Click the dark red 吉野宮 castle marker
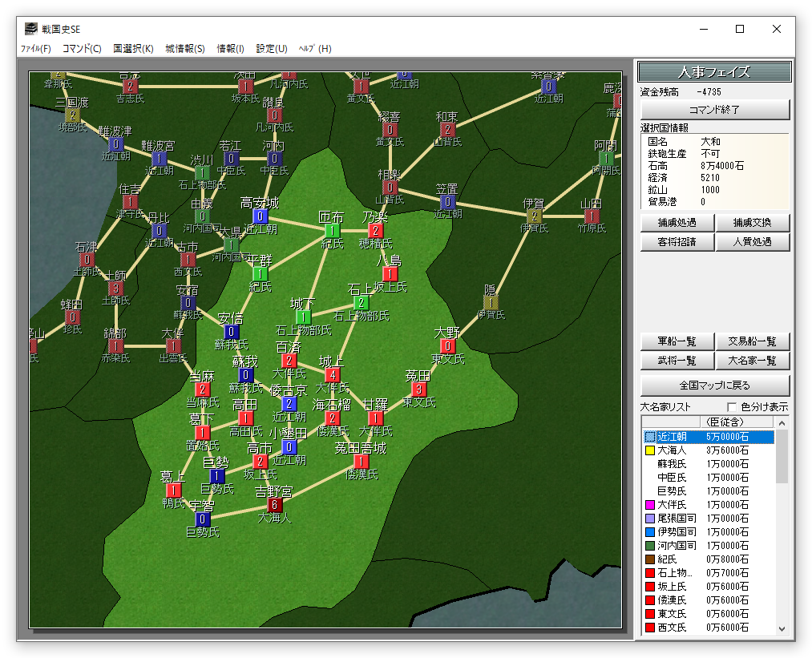Viewport: 812px width, 658px height. point(275,505)
